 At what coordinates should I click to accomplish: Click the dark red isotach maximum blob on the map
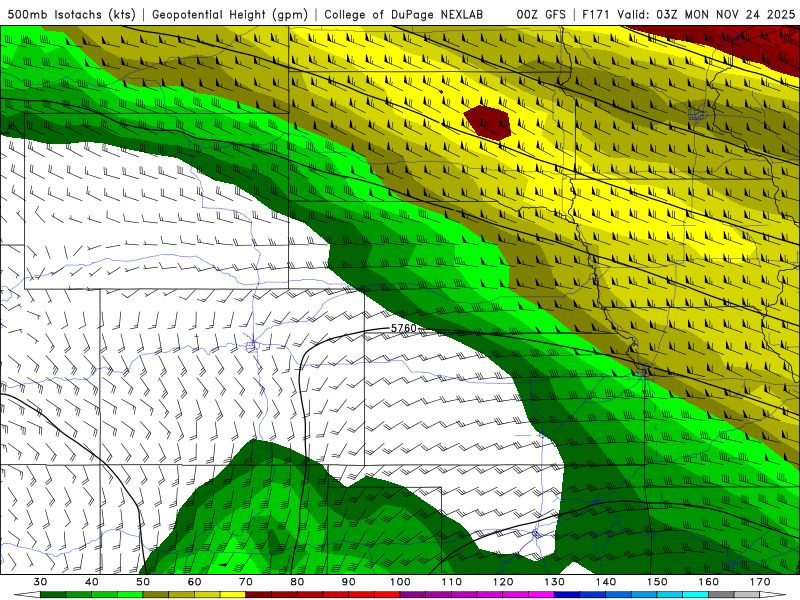point(488,122)
